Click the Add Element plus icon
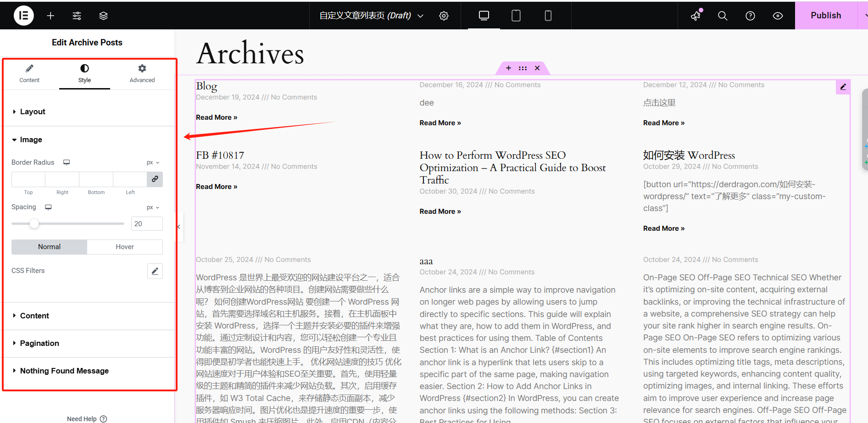 [50, 15]
